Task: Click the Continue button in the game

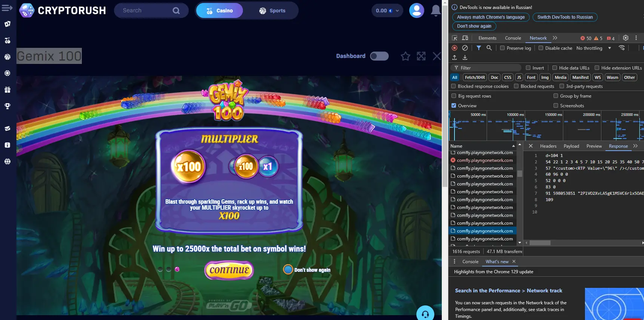Action: point(229,270)
